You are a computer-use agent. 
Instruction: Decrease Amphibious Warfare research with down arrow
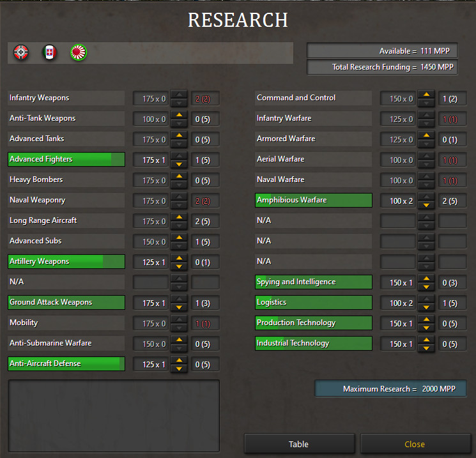coord(426,205)
